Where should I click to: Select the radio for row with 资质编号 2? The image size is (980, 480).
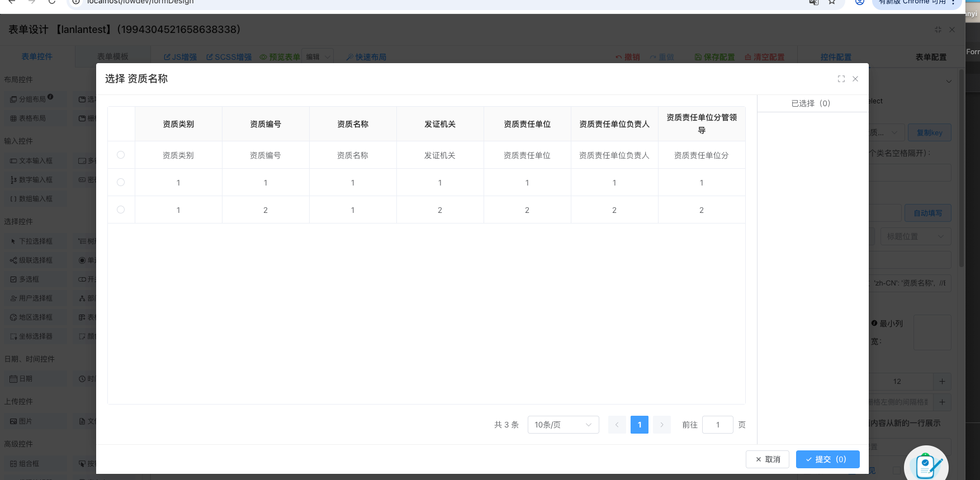[121, 210]
